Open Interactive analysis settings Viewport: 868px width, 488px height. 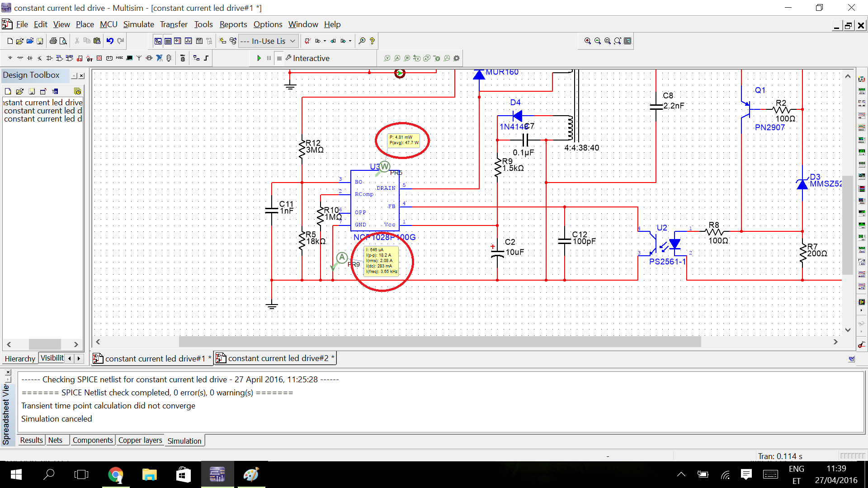click(307, 58)
